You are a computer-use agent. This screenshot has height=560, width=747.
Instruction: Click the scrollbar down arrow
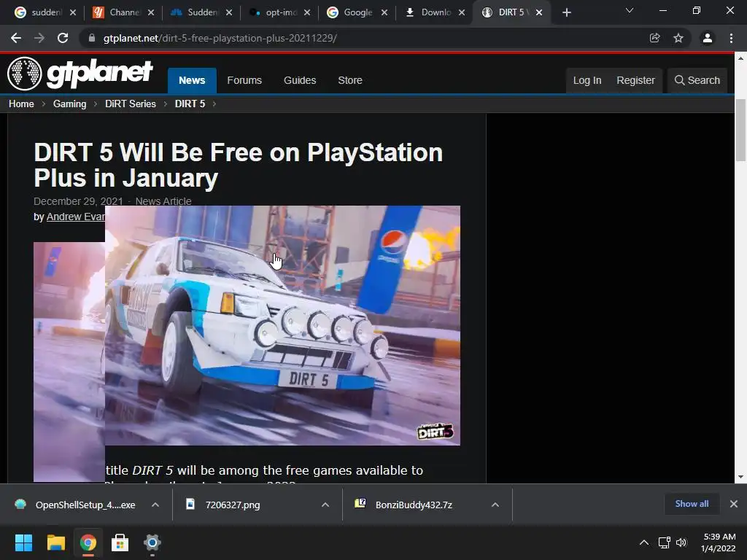click(x=740, y=477)
